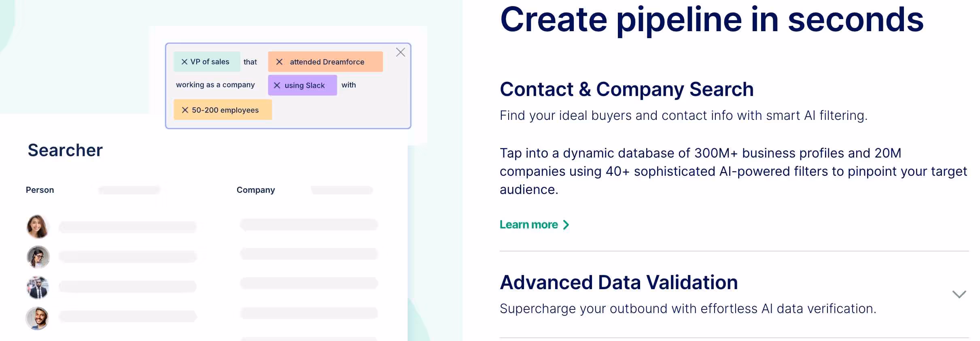Viewport: 980px width, 341px height.
Task: Remove the 'attended Dreamforce' filter chip
Action: 279,62
